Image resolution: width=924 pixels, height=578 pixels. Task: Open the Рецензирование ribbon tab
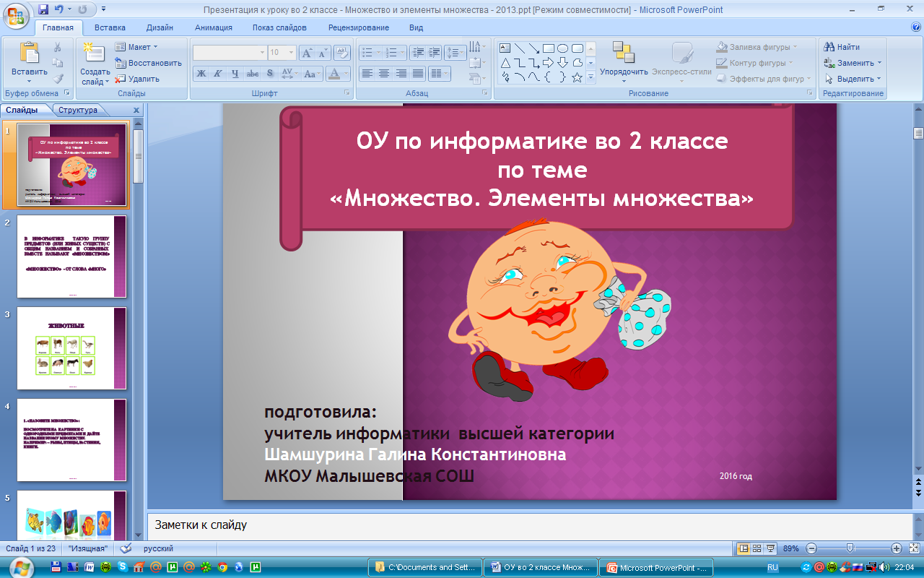[x=359, y=27]
